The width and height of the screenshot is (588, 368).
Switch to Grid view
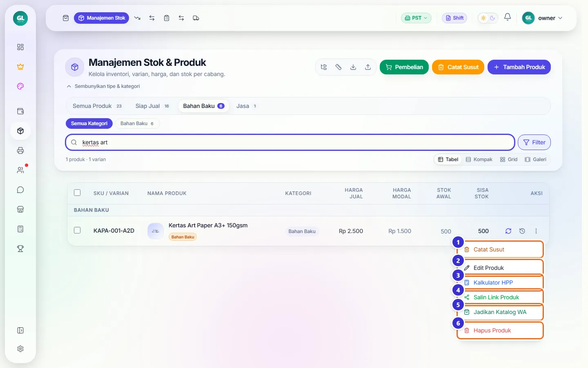pos(508,159)
